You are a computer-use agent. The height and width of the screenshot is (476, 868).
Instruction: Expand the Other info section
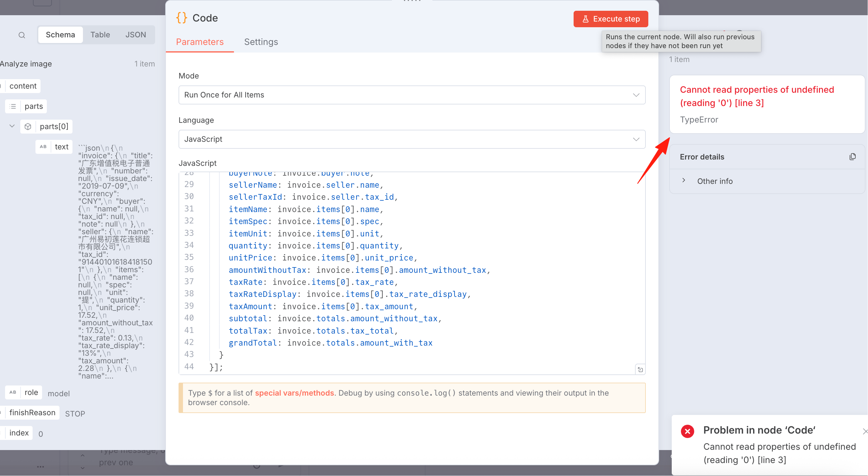coord(684,181)
